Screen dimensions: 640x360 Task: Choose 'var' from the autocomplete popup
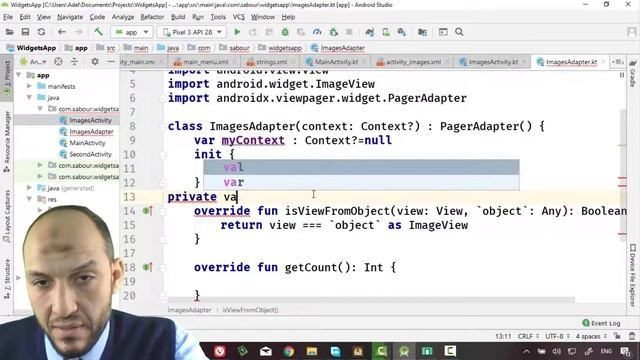(361, 182)
